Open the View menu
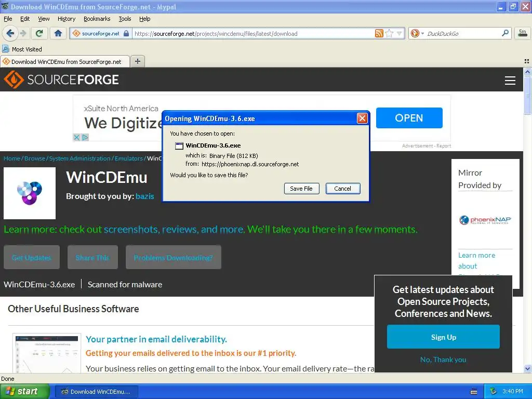The height and width of the screenshot is (399, 532). pos(44,19)
